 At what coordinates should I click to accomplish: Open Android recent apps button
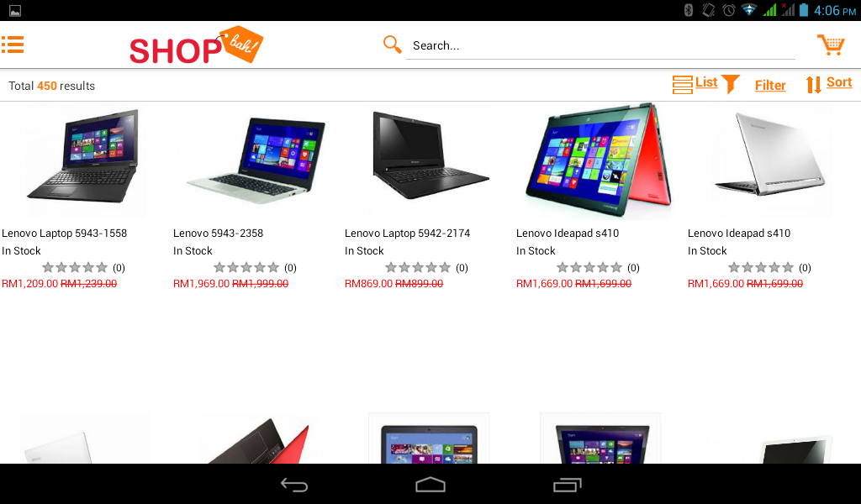567,485
